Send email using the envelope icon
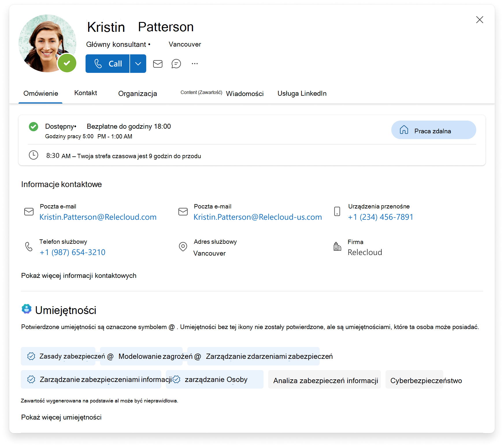 (158, 64)
